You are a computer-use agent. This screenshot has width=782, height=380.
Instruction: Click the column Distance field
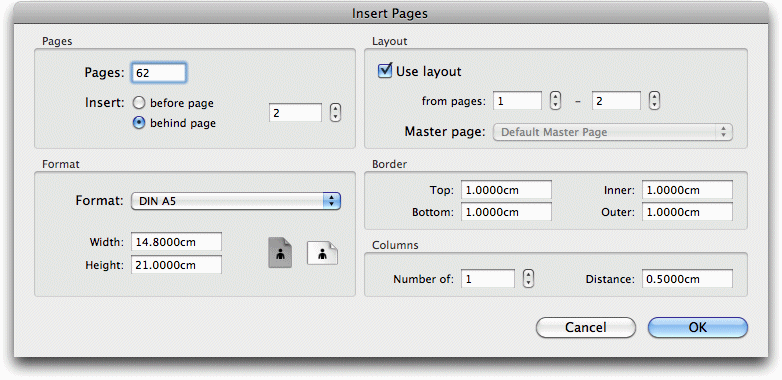687,279
